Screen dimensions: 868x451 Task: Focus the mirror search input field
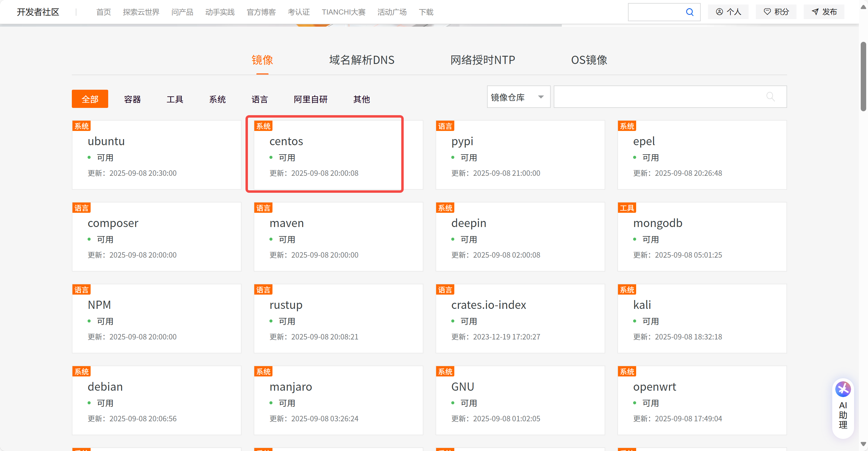670,97
